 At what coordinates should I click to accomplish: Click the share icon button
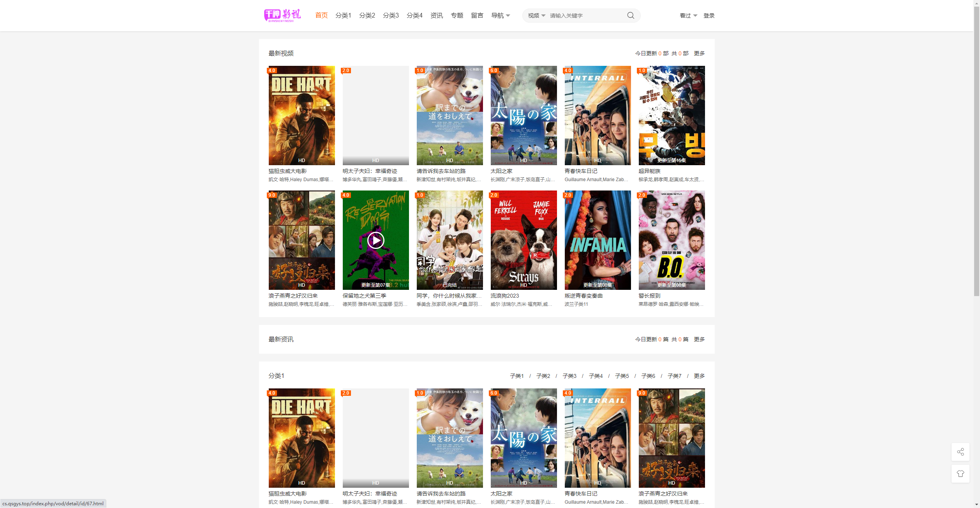(960, 452)
